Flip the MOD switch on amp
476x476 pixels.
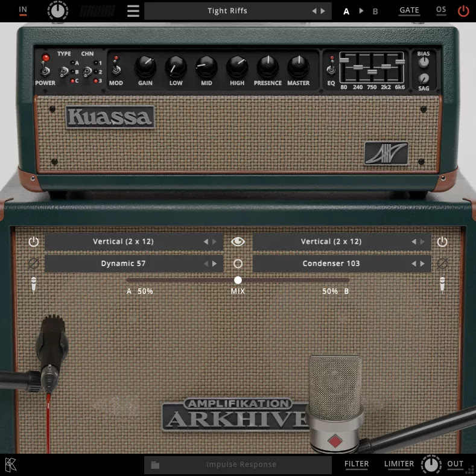tap(116, 70)
